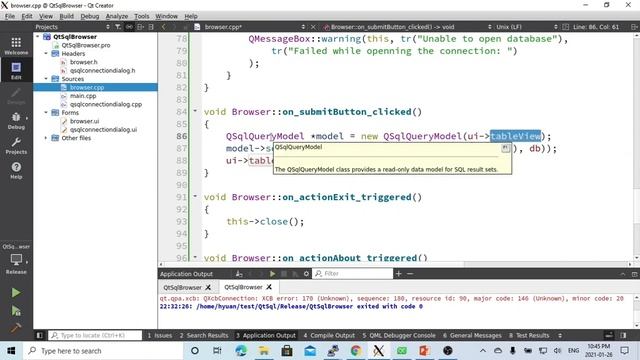The width and height of the screenshot is (640, 360).
Task: Open browser.ui form file
Action: (x=84, y=121)
